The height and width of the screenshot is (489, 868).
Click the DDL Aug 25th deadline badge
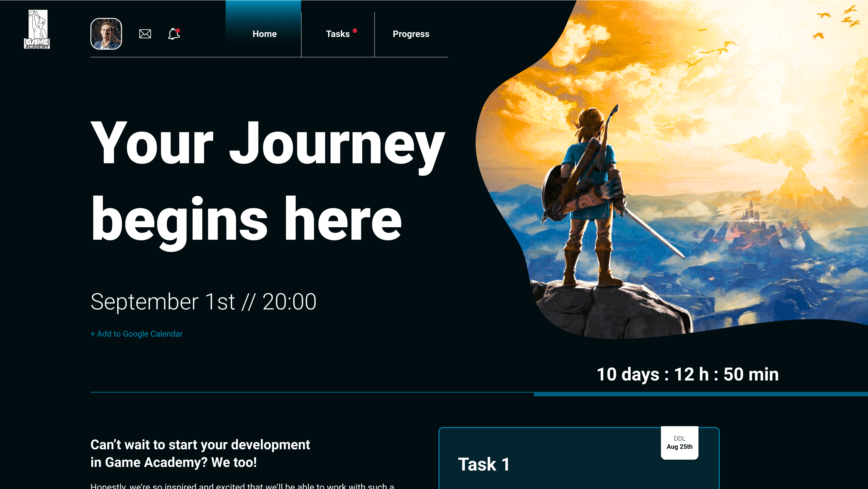pos(679,442)
